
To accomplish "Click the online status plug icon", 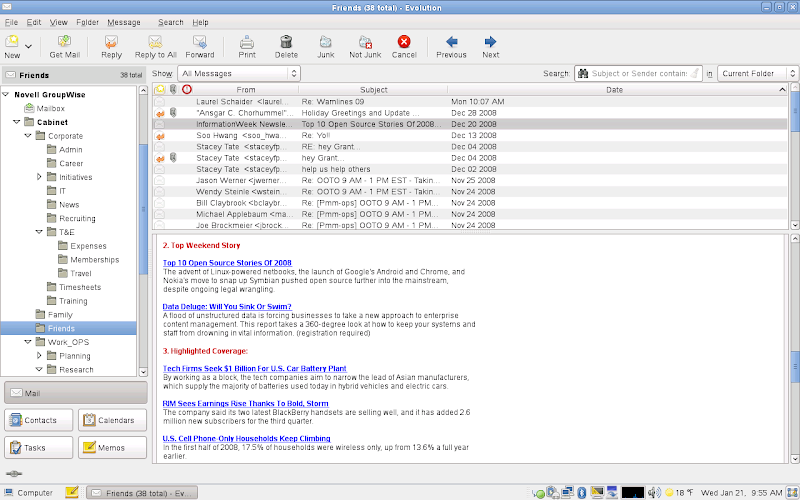I will [14, 474].
